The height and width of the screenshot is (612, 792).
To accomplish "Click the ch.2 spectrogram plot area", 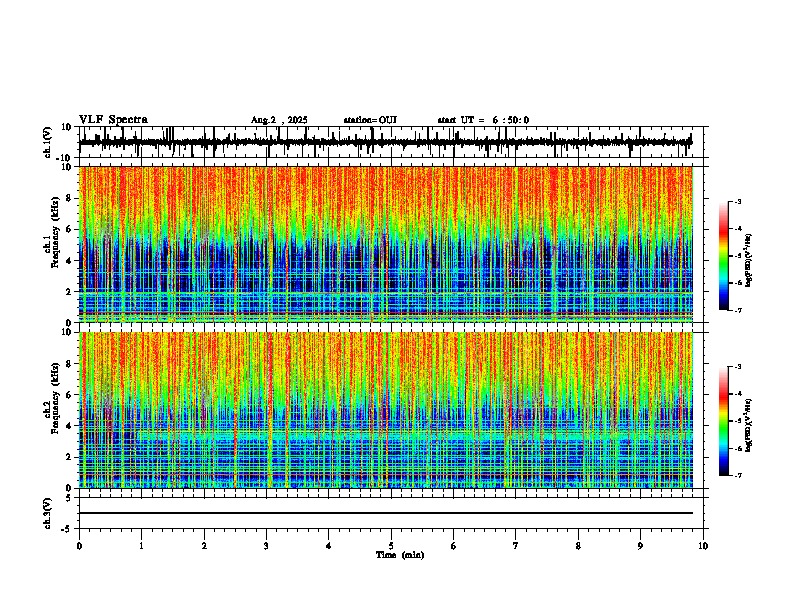I will [x=385, y=410].
